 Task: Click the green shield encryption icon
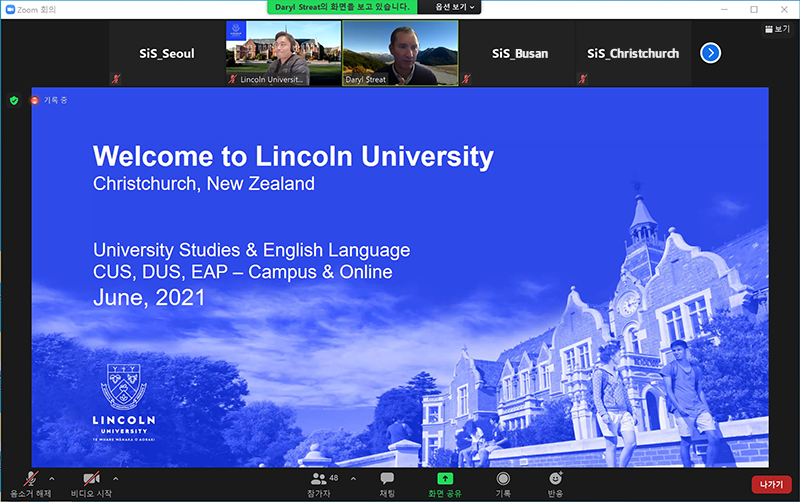pos(14,101)
